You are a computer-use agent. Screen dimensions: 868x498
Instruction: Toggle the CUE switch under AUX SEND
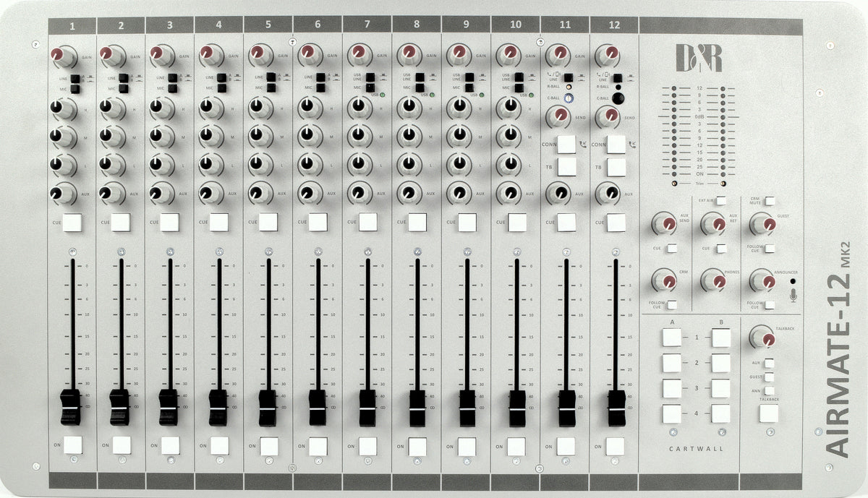pyautogui.click(x=672, y=248)
